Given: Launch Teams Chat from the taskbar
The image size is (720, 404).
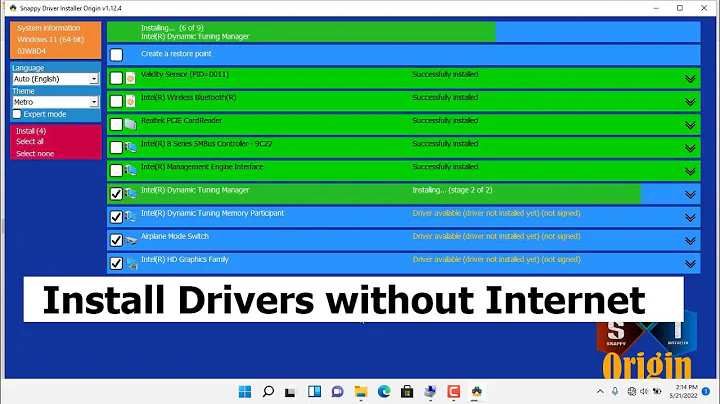Looking at the screenshot, I should (338, 392).
